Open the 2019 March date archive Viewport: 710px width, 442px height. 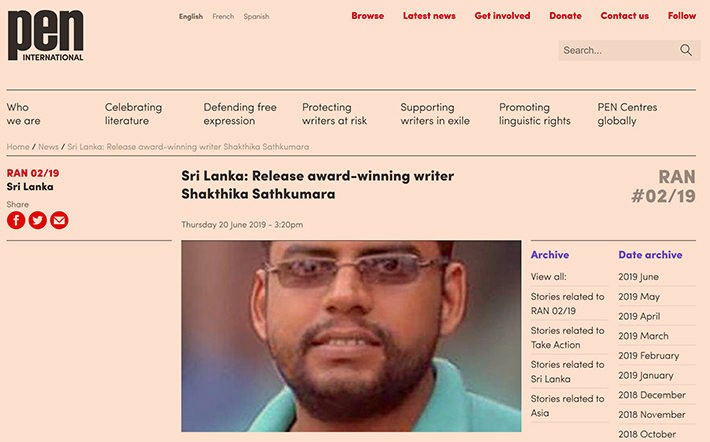tap(643, 336)
